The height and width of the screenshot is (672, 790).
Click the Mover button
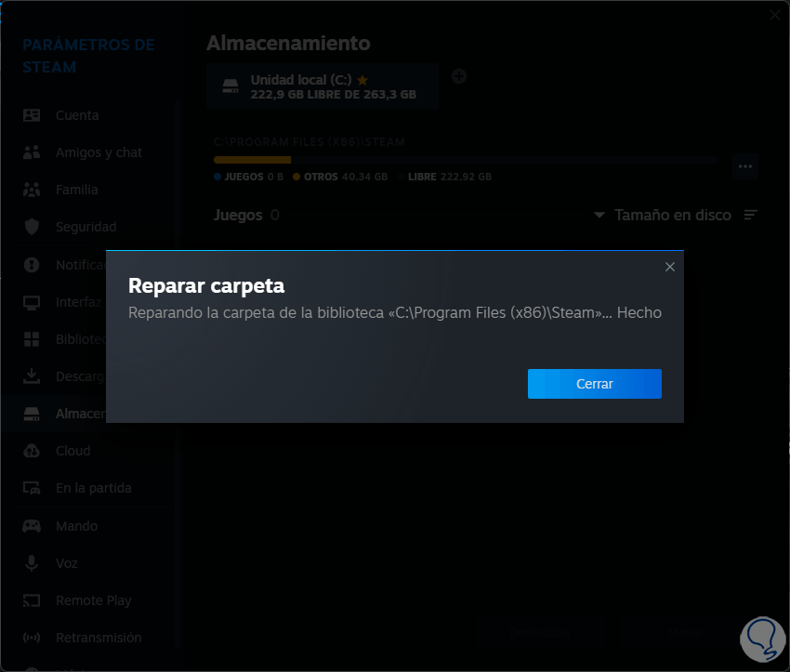686,633
